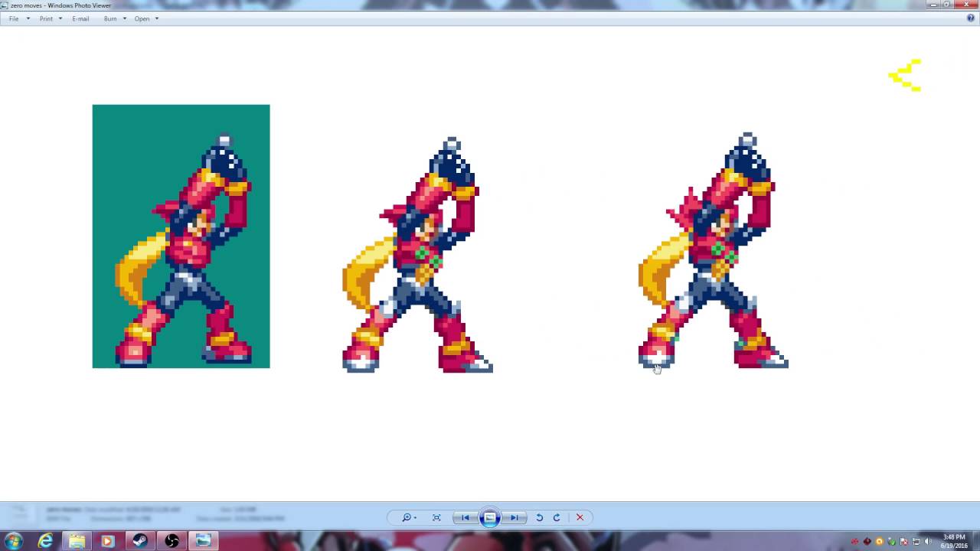Open the Burn menu

[114, 18]
